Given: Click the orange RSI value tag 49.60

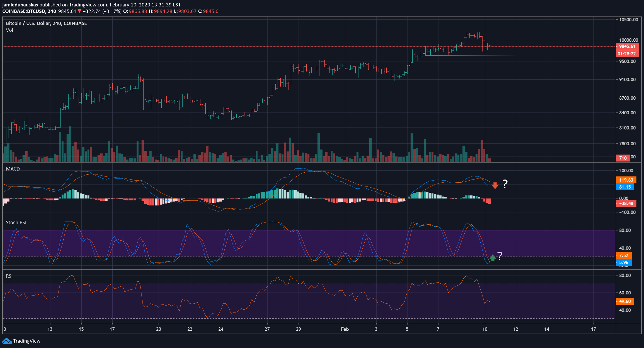Looking at the screenshot, I should pos(625,301).
